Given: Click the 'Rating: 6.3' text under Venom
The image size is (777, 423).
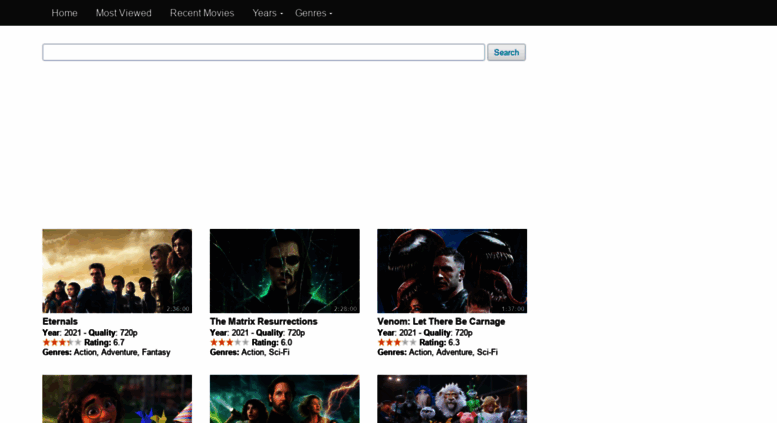Looking at the screenshot, I should click(x=439, y=342).
